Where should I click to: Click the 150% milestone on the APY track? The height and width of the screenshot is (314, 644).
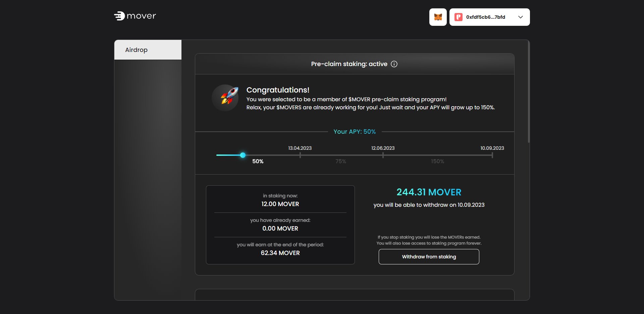[437, 161]
